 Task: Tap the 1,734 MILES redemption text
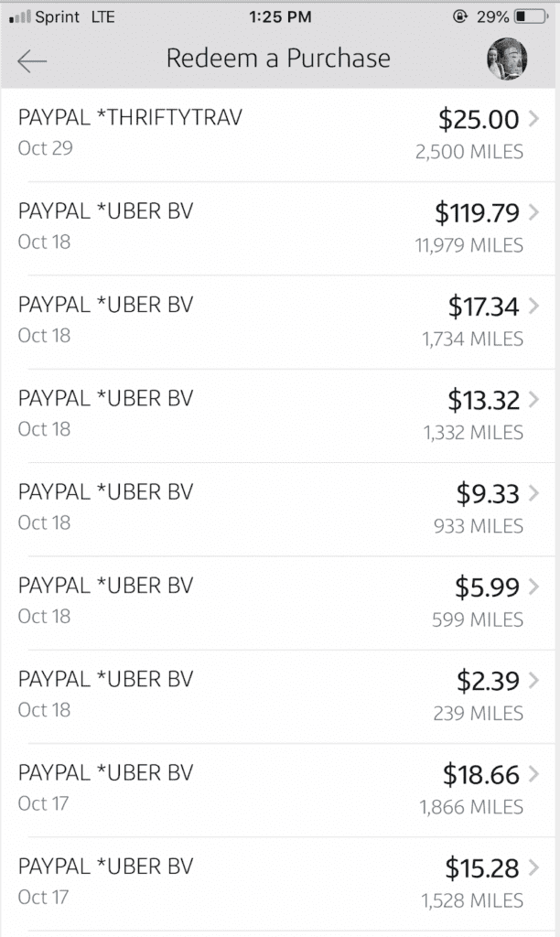click(473, 339)
